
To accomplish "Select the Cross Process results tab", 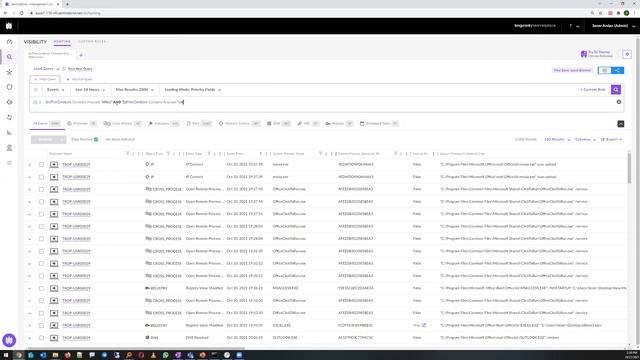I will point(122,124).
